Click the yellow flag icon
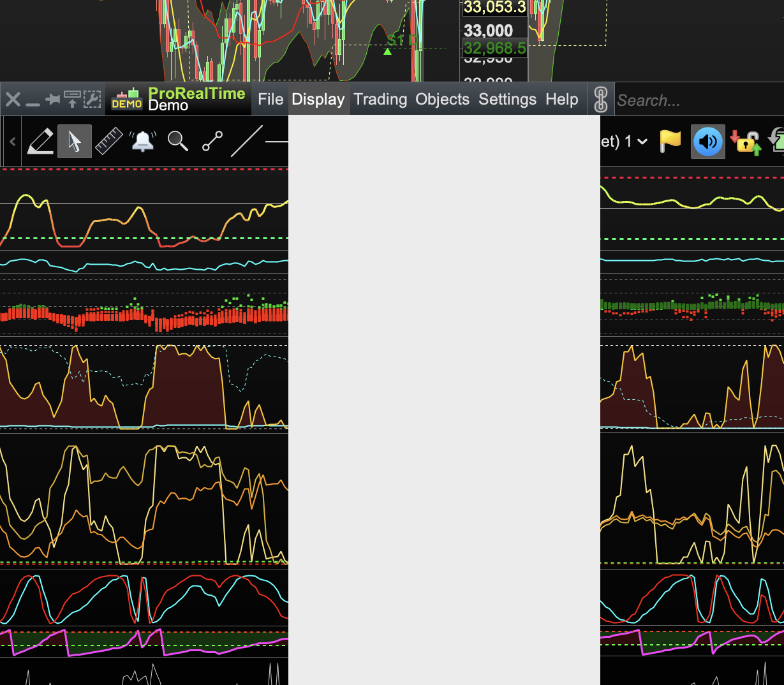The width and height of the screenshot is (784, 685). coord(670,141)
